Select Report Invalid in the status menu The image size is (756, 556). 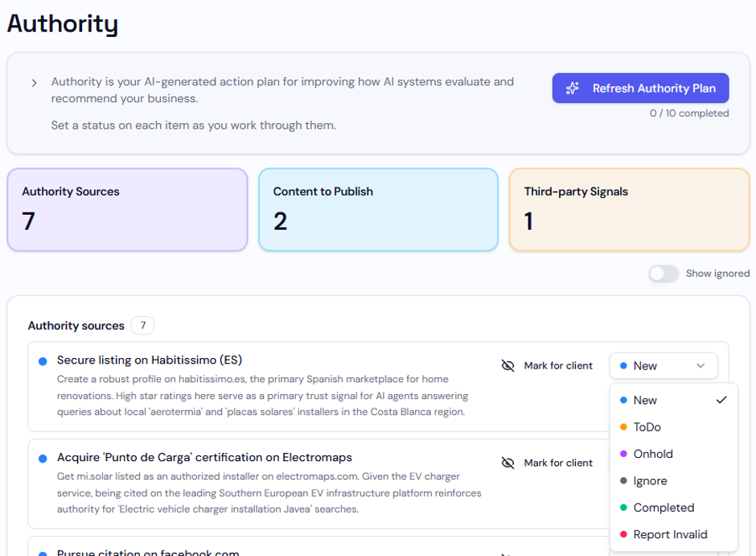click(673, 535)
